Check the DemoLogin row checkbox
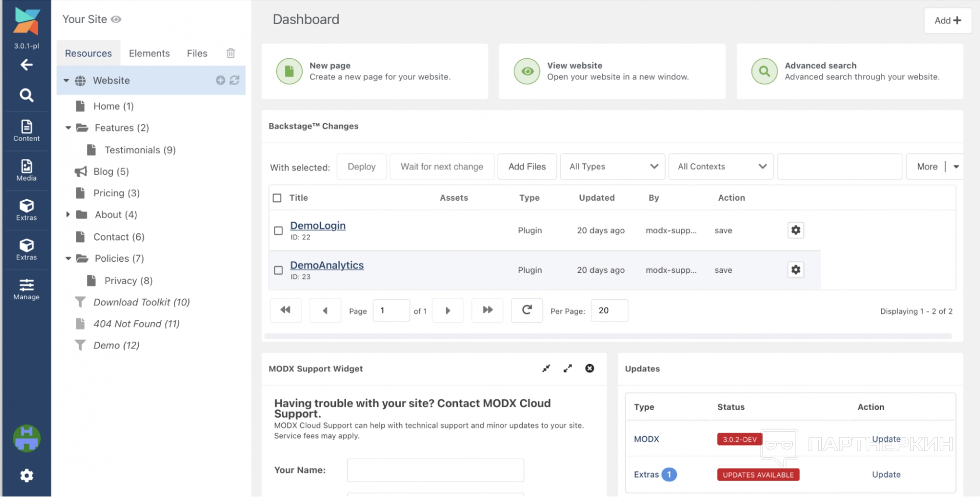This screenshot has width=980, height=497. point(278,231)
